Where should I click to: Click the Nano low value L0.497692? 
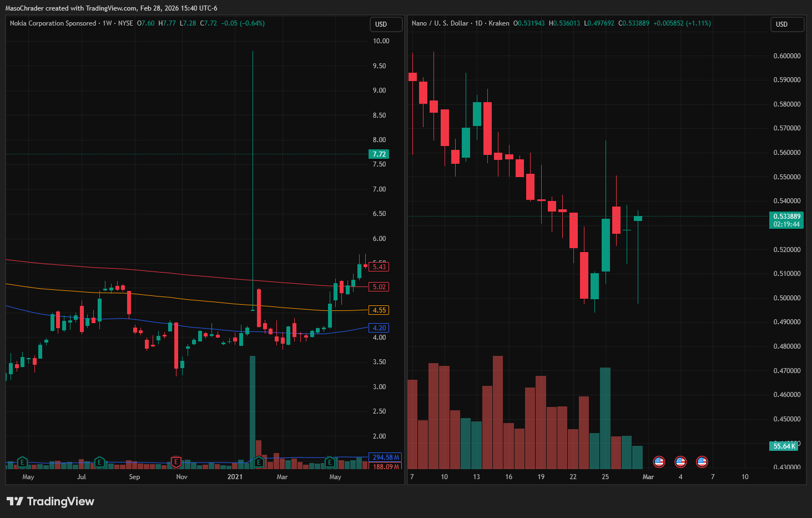599,23
